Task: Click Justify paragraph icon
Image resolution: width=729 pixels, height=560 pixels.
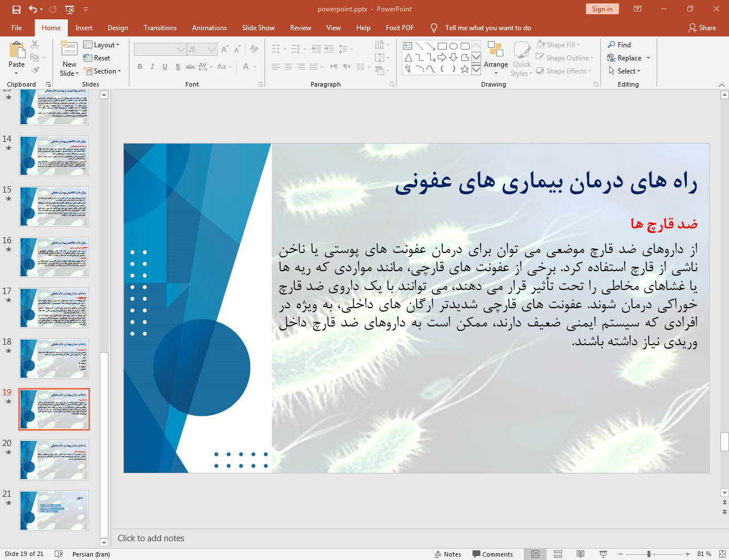Action: pos(313,67)
